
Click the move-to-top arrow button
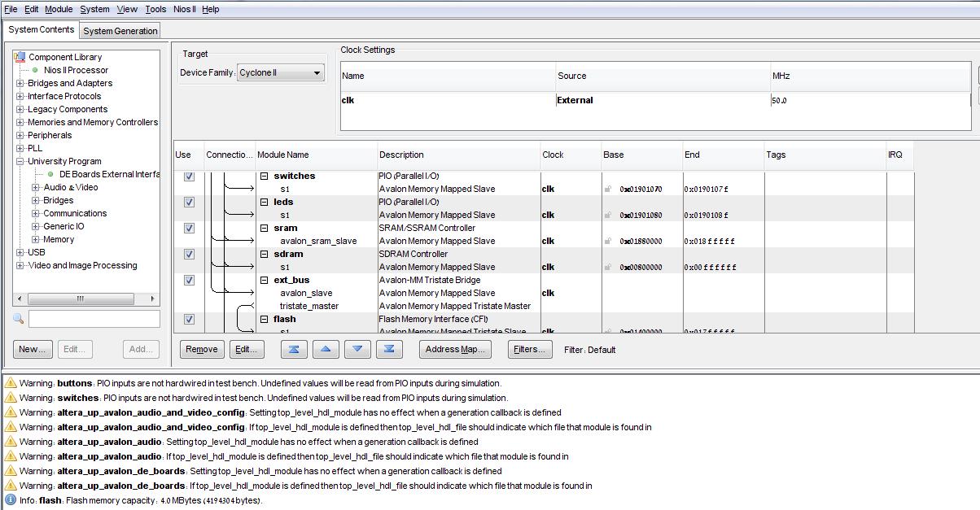tap(294, 349)
